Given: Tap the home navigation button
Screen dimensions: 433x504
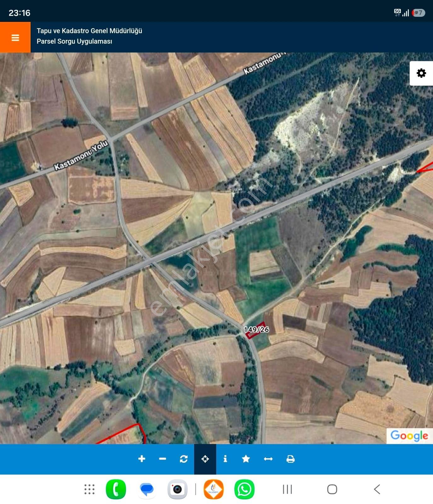Looking at the screenshot, I should 332,489.
